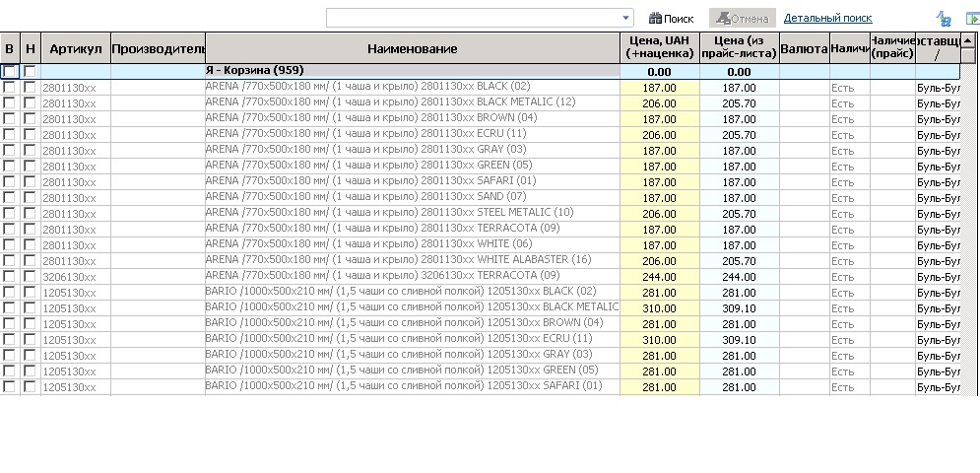Sort by the Наименование column header
This screenshot has width=980, height=473.
click(413, 48)
